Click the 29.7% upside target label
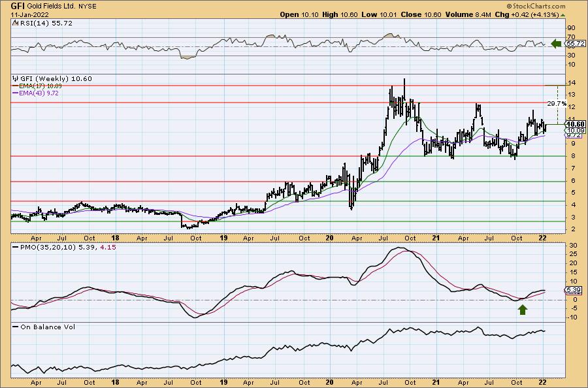This screenshot has height=388, width=588. coord(557,103)
